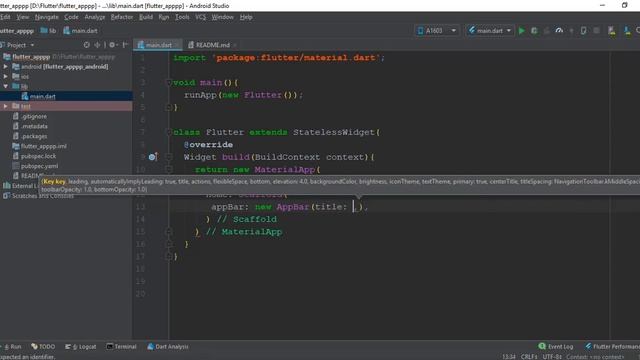Open the Flutter Performance tool window
The image size is (640, 360).
pyautogui.click(x=612, y=347)
